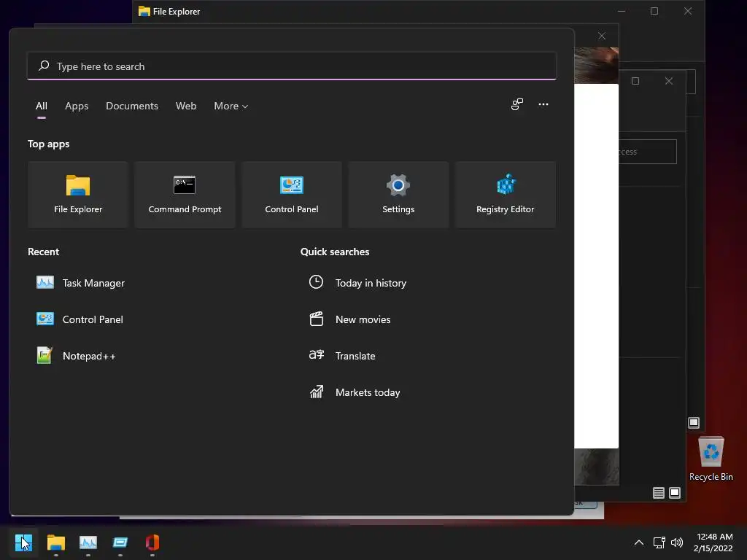The image size is (747, 560).
Task: Open volume control tray icon
Action: pos(676,542)
